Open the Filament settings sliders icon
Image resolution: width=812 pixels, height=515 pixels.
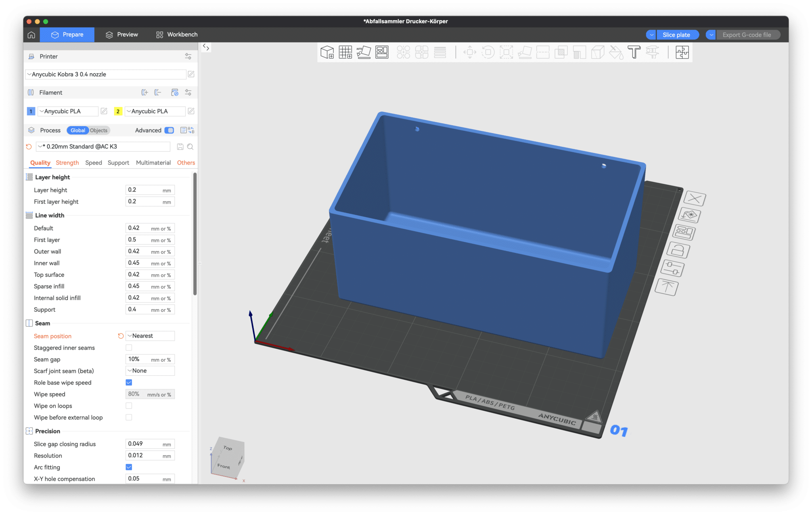click(188, 92)
